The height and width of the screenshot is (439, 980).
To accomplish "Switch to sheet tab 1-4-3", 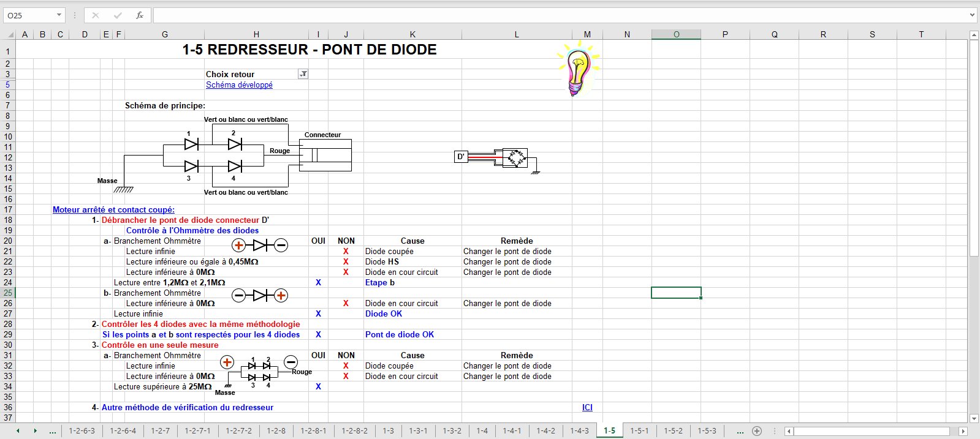I will (x=580, y=431).
